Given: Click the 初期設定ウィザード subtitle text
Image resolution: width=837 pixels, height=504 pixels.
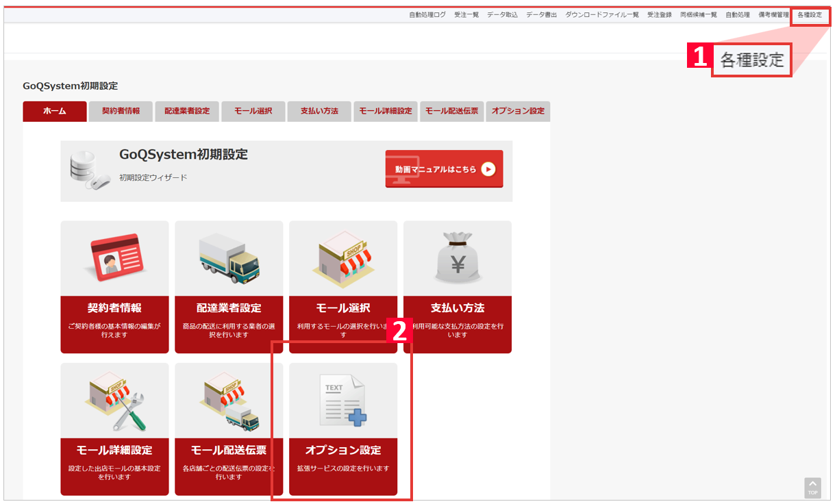Looking at the screenshot, I should (x=153, y=177).
